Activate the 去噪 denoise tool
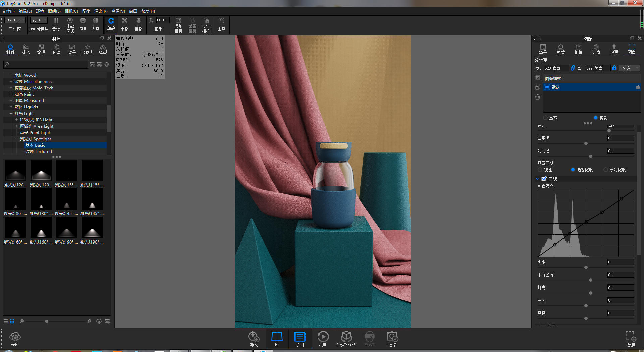The height and width of the screenshot is (352, 644). pyautogui.click(x=96, y=24)
